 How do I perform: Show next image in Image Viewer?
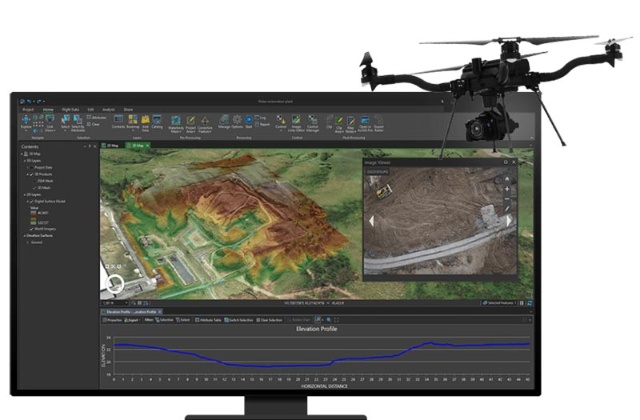509,221
